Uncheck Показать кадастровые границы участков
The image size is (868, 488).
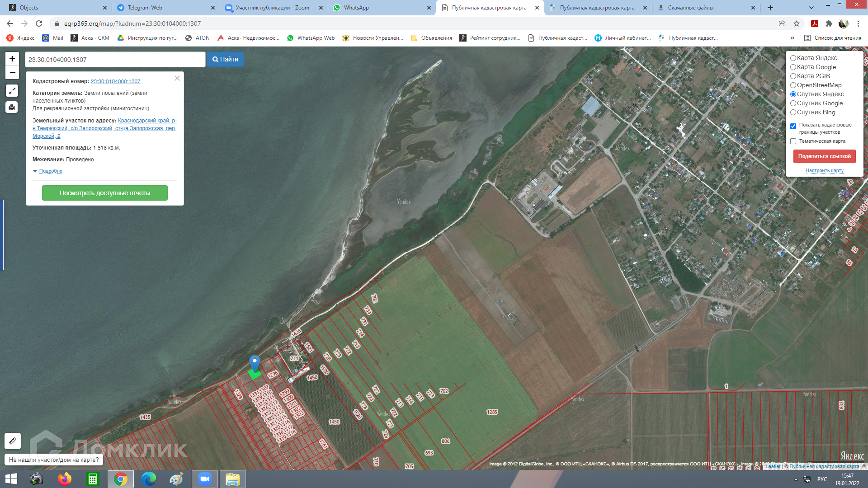coord(793,126)
